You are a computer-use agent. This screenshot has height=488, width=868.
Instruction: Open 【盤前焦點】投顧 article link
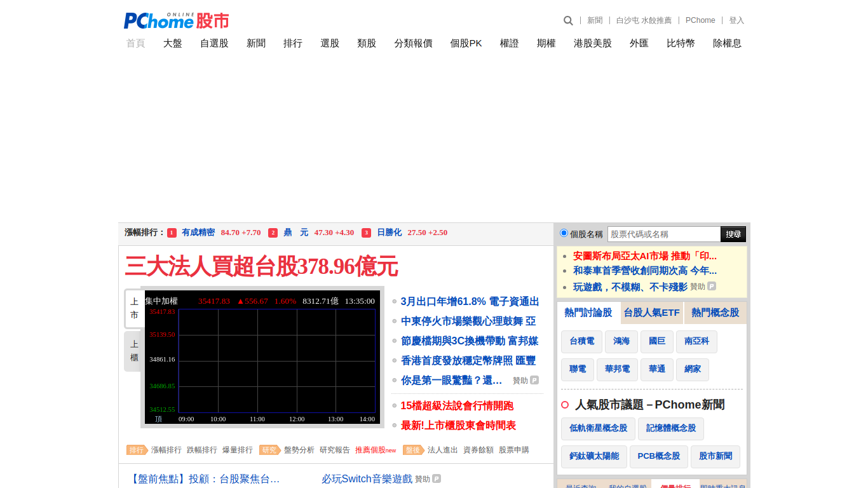click(204, 478)
